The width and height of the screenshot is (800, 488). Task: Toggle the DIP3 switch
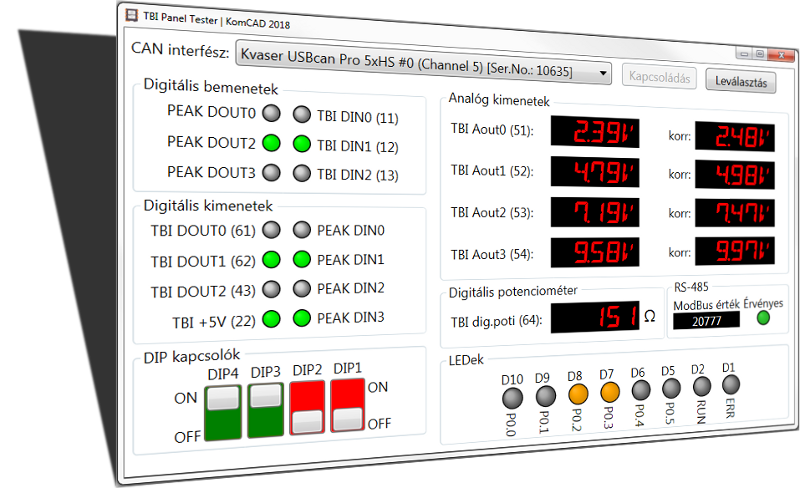[265, 408]
